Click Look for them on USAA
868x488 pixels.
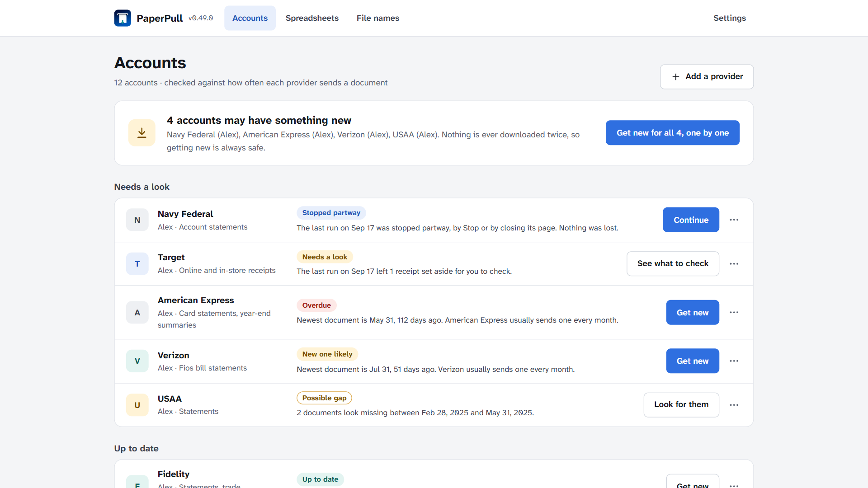pos(681,405)
